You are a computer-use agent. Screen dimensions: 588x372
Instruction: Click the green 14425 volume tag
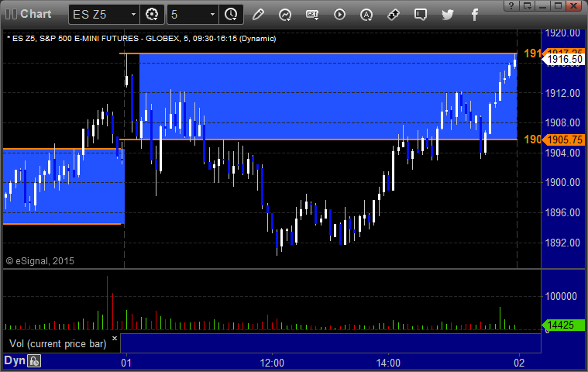(x=563, y=325)
